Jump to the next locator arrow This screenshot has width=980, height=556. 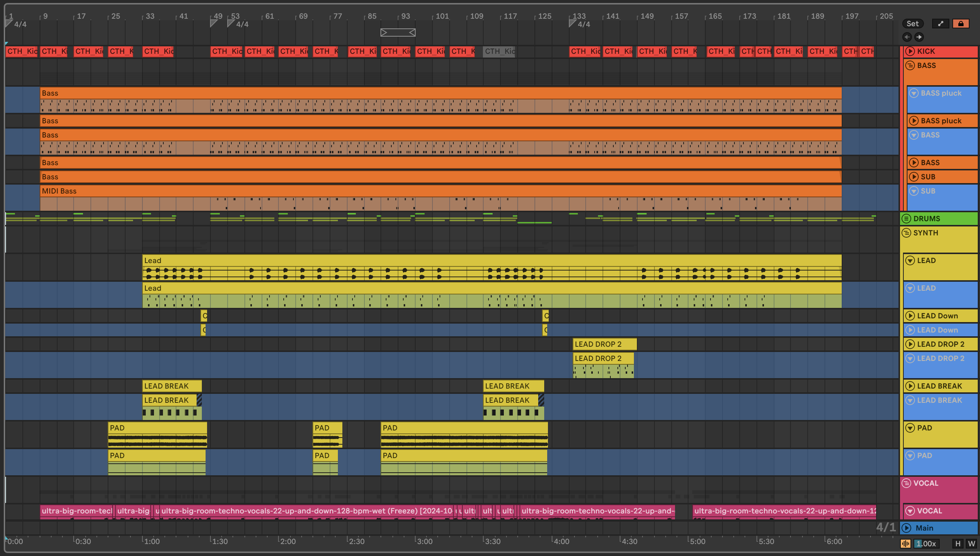pos(919,37)
